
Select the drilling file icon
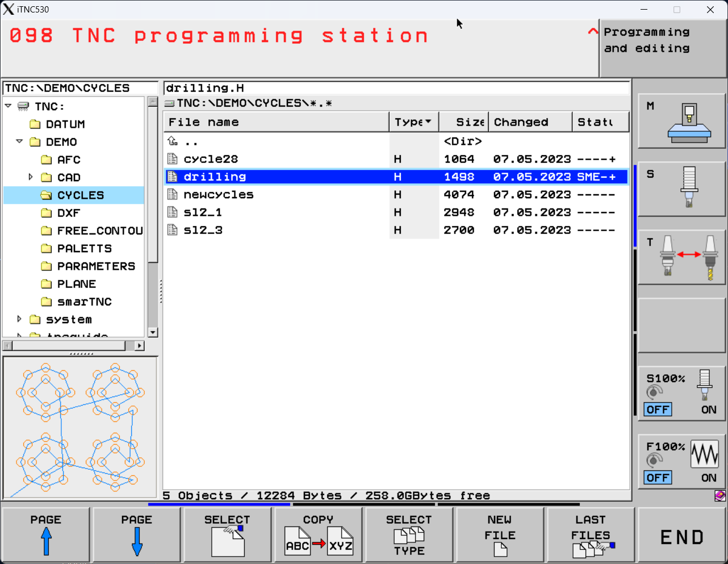(x=173, y=177)
